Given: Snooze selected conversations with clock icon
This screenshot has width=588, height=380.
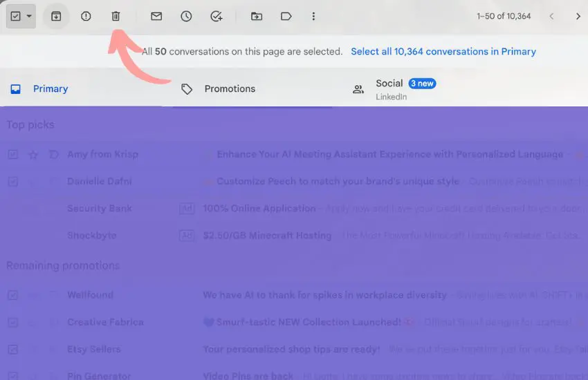Looking at the screenshot, I should [186, 16].
